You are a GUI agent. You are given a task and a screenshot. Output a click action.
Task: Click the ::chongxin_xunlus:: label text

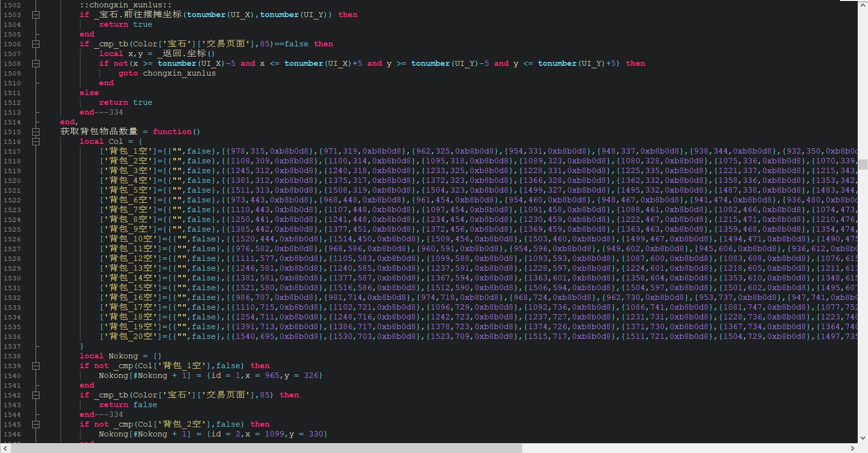125,5
